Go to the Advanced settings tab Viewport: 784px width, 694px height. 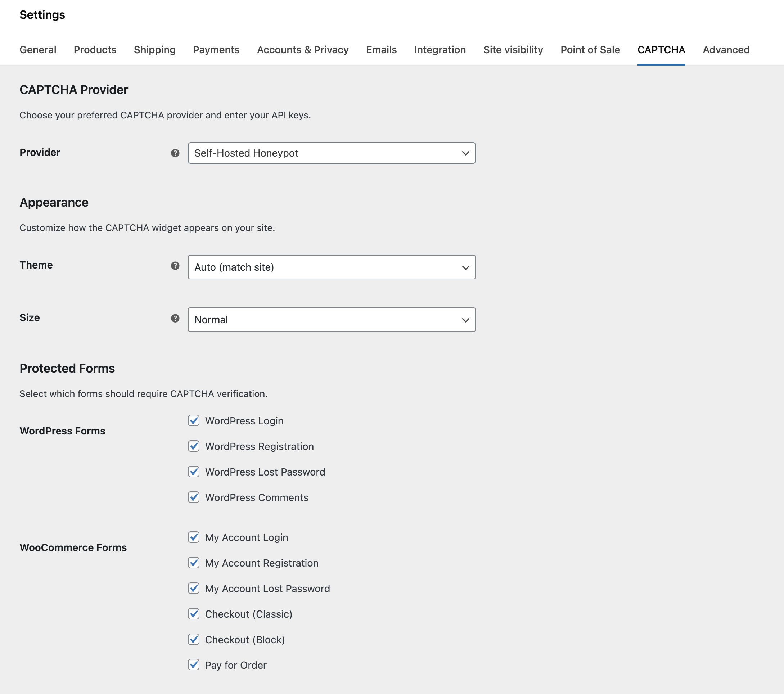tap(726, 50)
